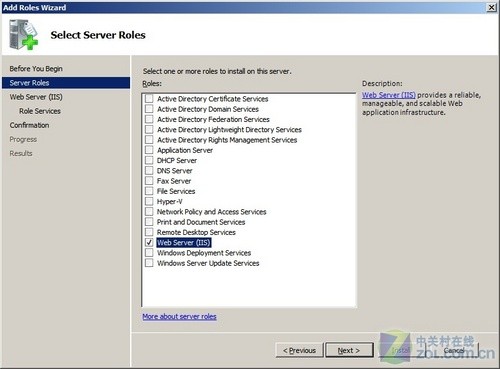Click the Next button
This screenshot has width=500, height=369.
coord(349,350)
